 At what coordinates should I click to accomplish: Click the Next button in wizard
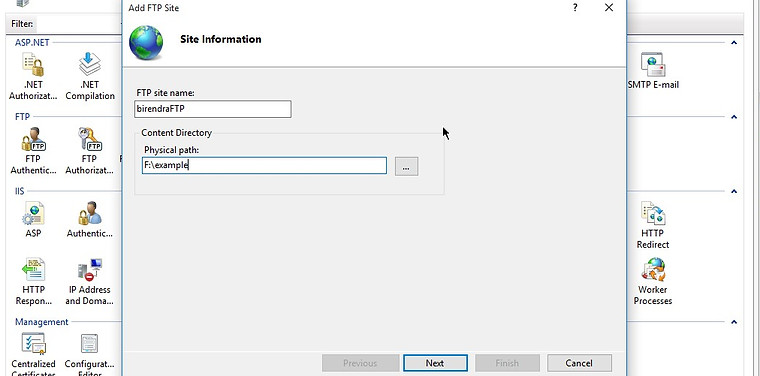pos(435,363)
